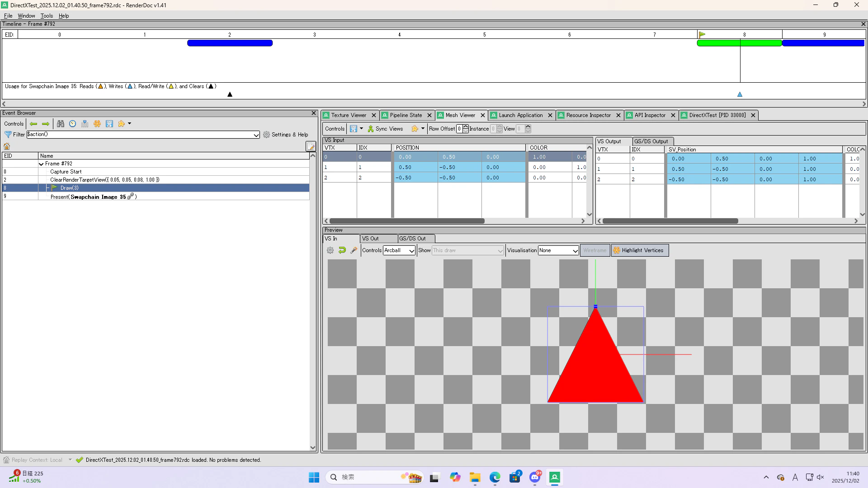868x488 pixels.
Task: Open the Visualisation None dropdown
Action: tap(558, 250)
